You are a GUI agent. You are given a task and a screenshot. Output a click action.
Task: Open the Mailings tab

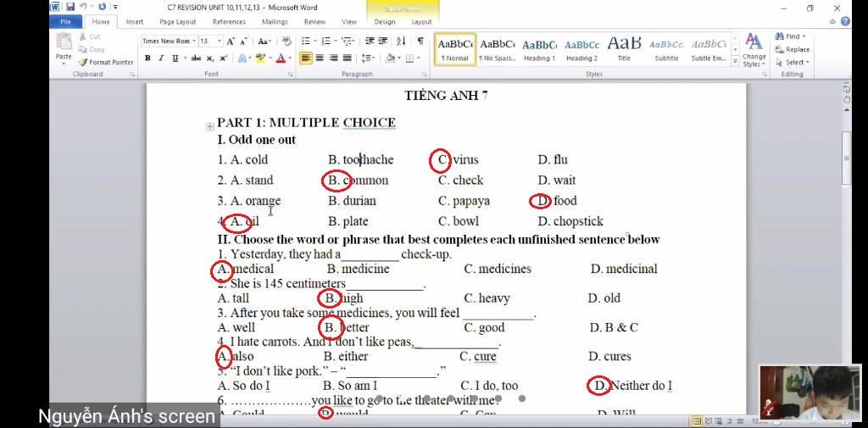(275, 21)
